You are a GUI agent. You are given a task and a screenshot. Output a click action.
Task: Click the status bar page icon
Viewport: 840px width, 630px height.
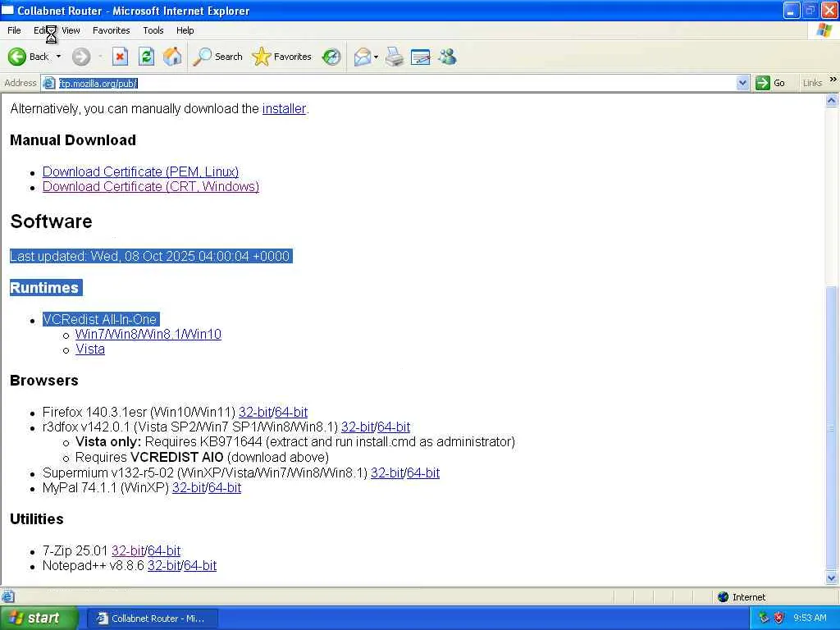coord(7,596)
